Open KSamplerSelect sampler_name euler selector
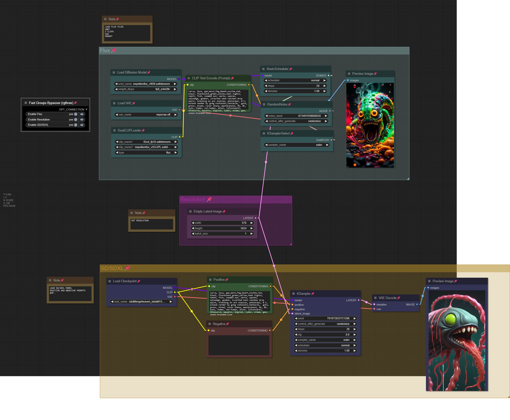 297,145
